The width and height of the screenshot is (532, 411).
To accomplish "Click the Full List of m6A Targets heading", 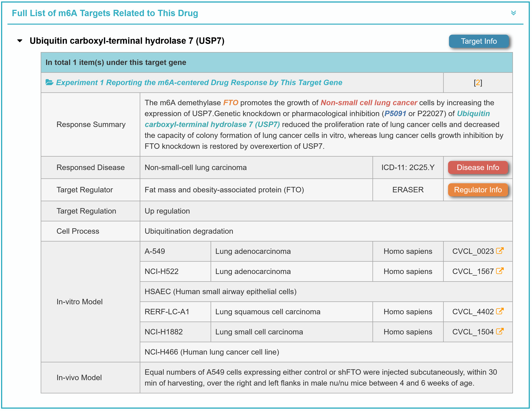I will pos(105,13).
